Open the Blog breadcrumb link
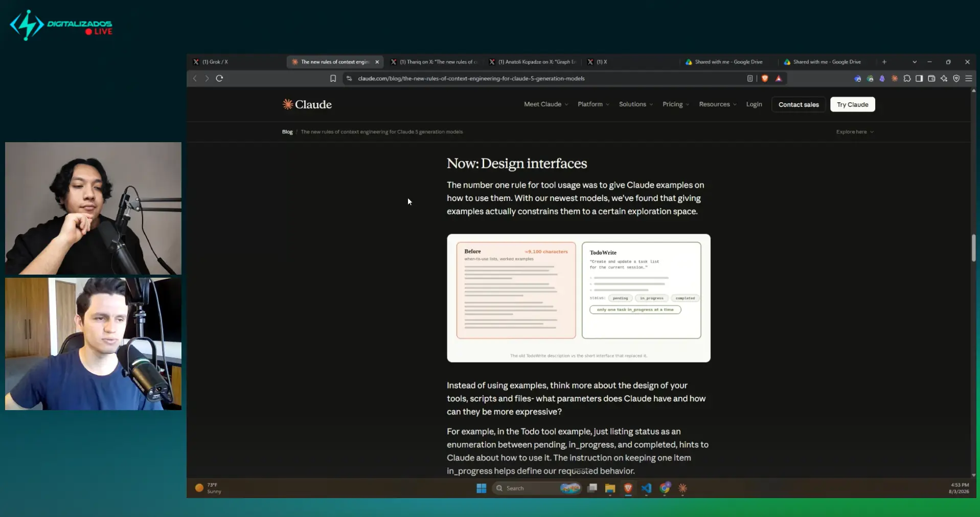This screenshot has height=517, width=980. click(x=287, y=132)
